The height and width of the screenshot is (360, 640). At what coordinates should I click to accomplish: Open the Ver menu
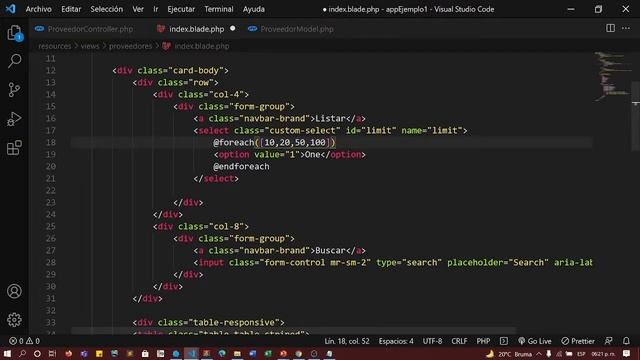[138, 9]
